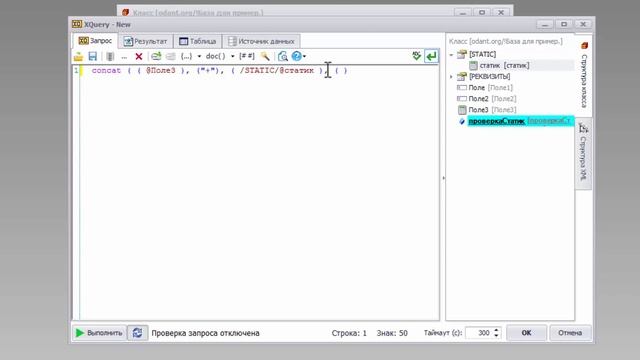640x360 pixels.
Task: Click the [# #] toolbar button
Action: [x=247, y=56]
